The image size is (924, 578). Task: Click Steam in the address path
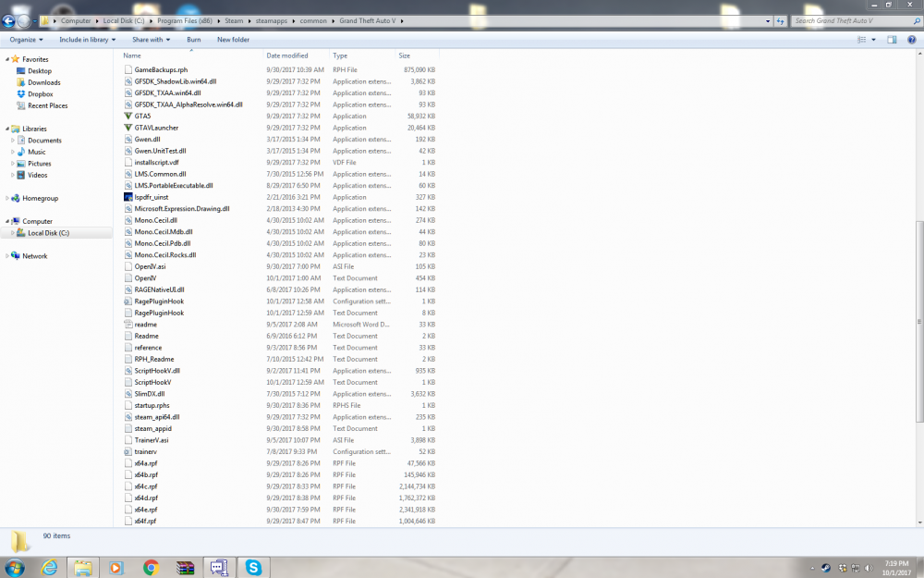(x=234, y=20)
